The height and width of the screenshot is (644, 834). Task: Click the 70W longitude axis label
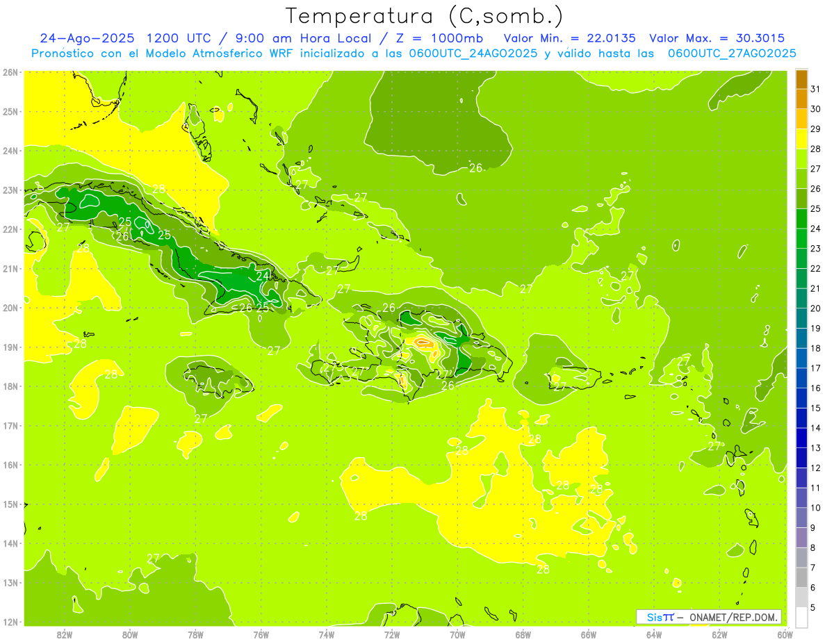click(x=457, y=634)
